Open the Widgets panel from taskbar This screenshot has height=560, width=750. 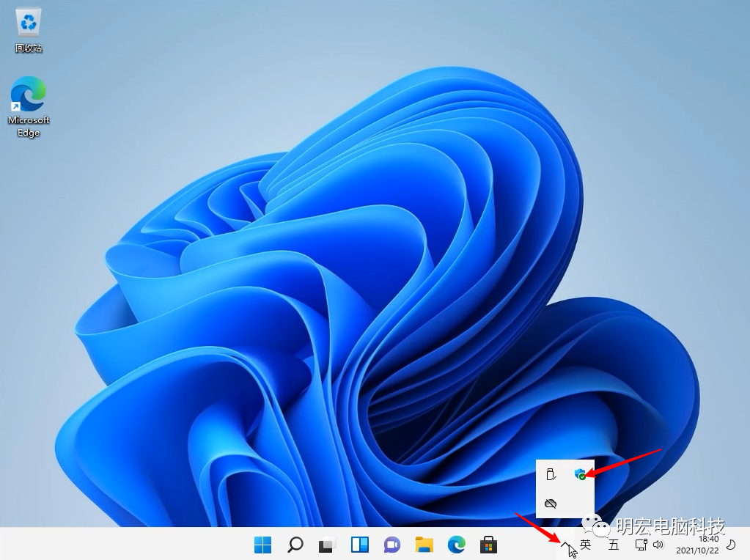tap(360, 544)
